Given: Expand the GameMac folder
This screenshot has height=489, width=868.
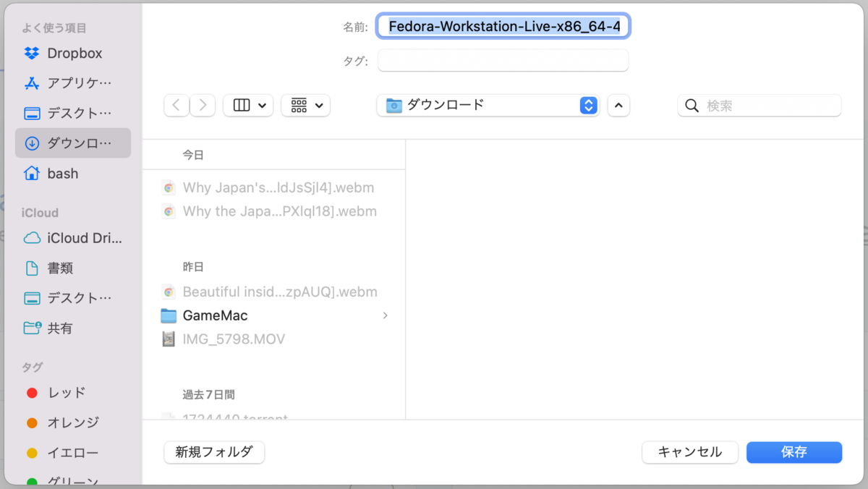Looking at the screenshot, I should pyautogui.click(x=384, y=315).
